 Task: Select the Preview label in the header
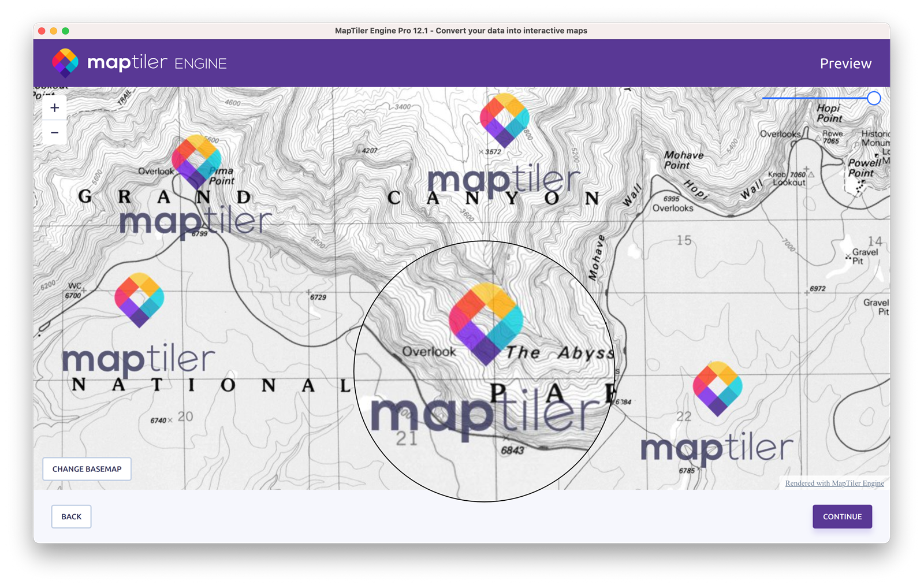(845, 64)
